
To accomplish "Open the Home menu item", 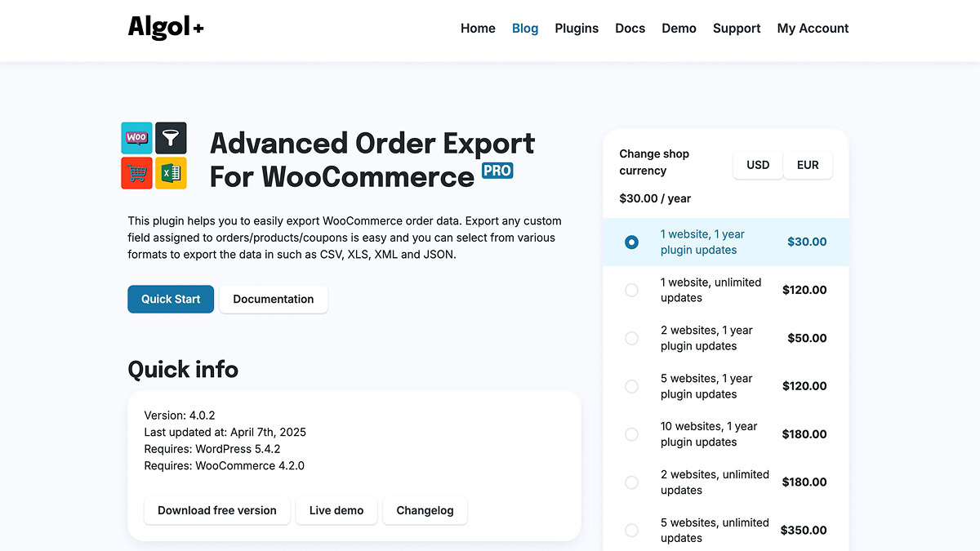I will tap(478, 28).
